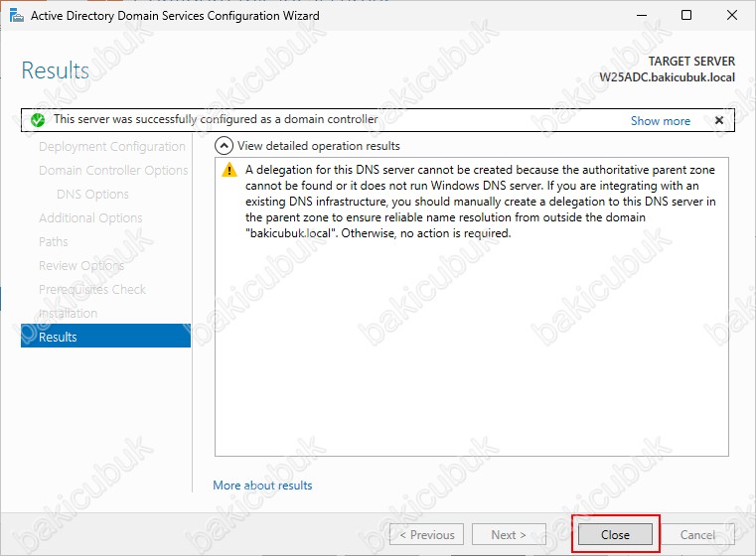The image size is (756, 556).
Task: Click the Cancel button
Action: pyautogui.click(x=697, y=535)
